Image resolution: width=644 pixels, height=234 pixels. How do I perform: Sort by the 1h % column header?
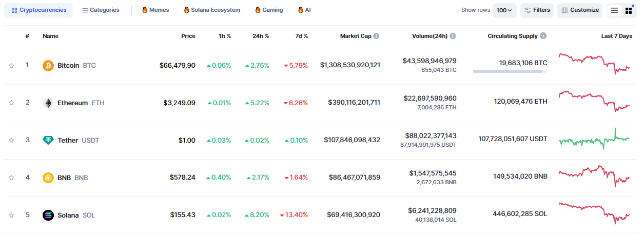(225, 36)
